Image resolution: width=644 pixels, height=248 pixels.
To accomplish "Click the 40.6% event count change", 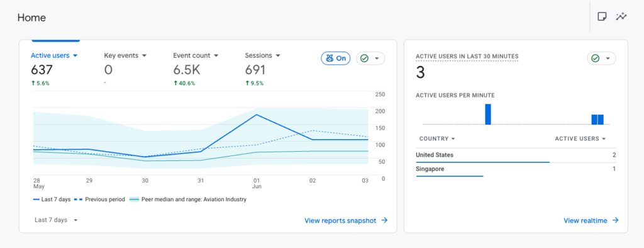I will [x=184, y=83].
